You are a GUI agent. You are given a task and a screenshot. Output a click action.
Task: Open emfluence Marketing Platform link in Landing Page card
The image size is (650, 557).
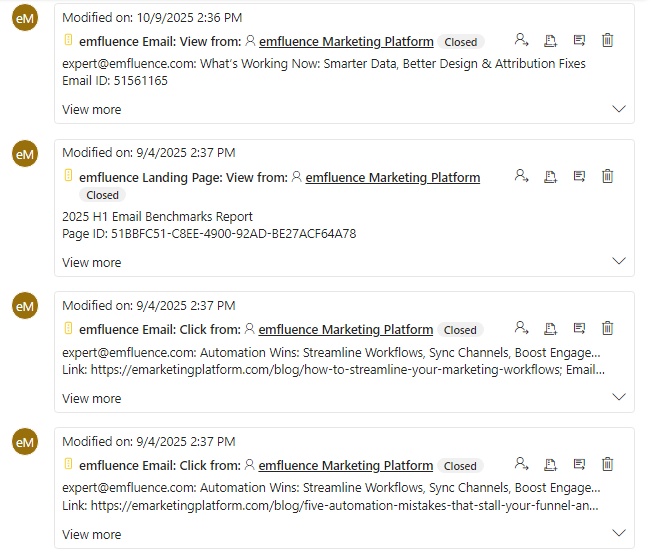[x=392, y=178]
